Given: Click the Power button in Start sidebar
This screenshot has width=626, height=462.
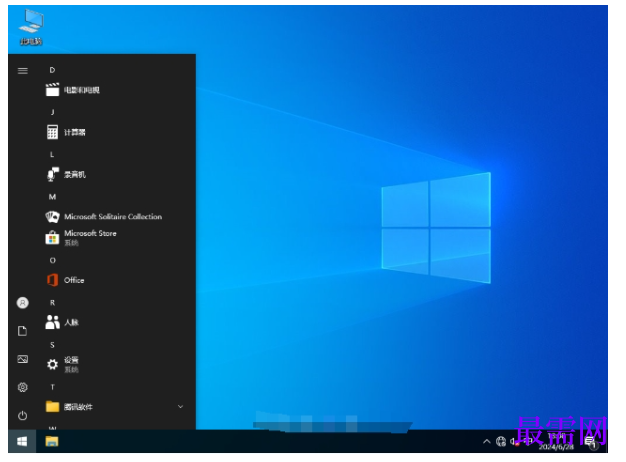Looking at the screenshot, I should [x=23, y=415].
